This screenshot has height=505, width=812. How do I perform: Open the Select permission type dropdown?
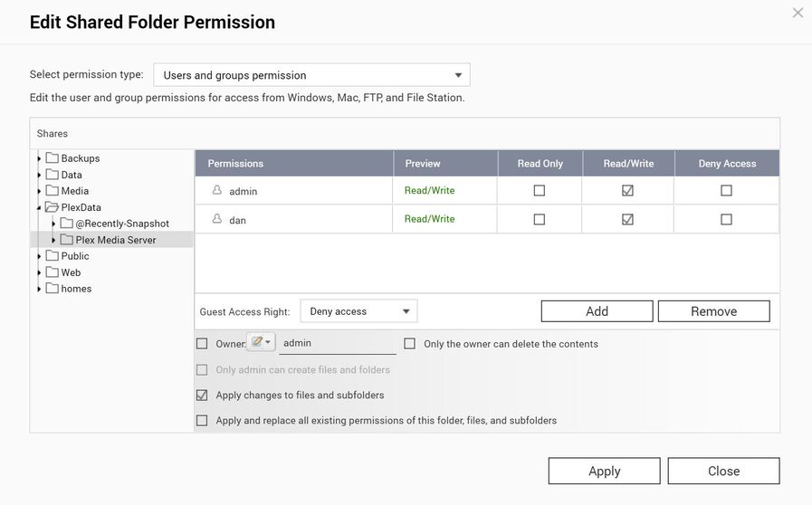pyautogui.click(x=311, y=75)
